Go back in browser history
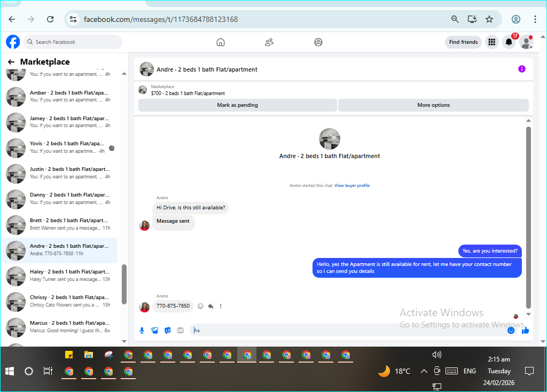The height and width of the screenshot is (392, 547). [x=12, y=19]
